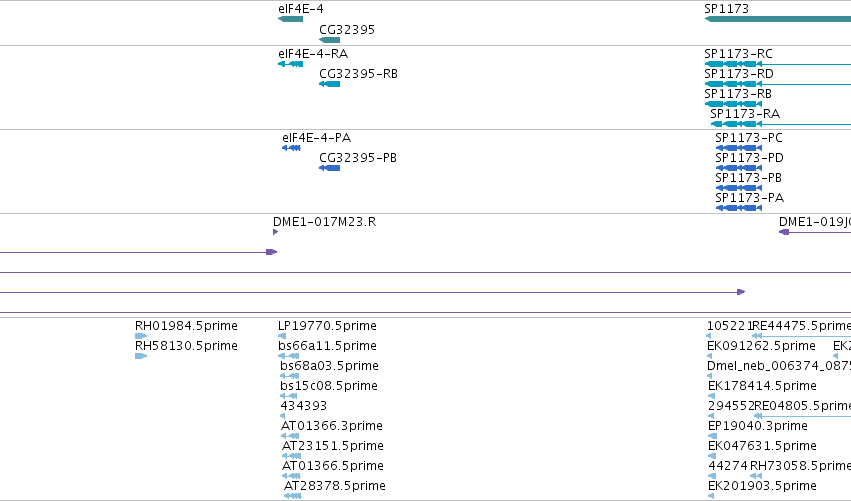Image resolution: width=851 pixels, height=501 pixels.
Task: Open the EK091262.5prime EST label
Action: [x=761, y=346]
